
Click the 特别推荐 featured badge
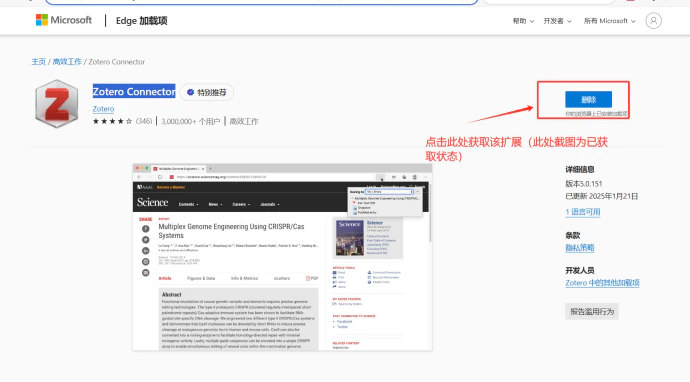click(x=207, y=92)
